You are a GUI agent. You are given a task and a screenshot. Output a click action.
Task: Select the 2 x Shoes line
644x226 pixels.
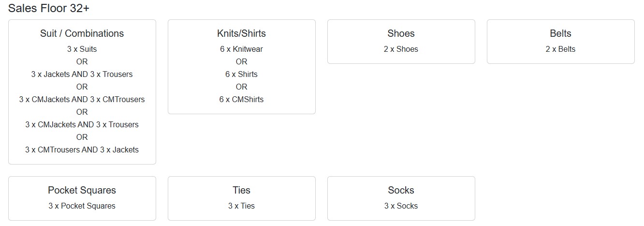[x=401, y=49]
